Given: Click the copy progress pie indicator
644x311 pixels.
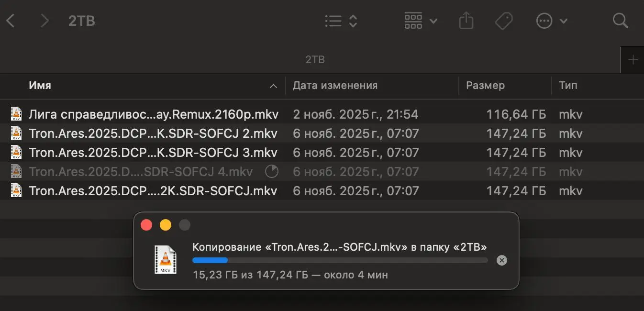Looking at the screenshot, I should pyautogui.click(x=271, y=172).
